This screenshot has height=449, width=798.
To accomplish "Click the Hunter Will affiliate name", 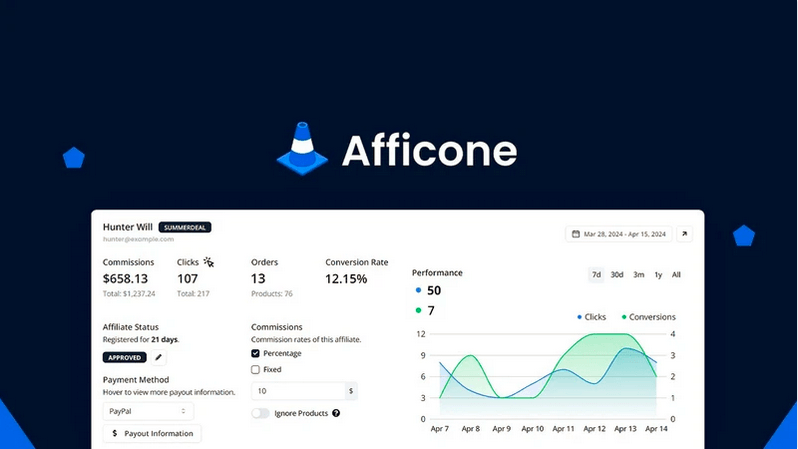I will tap(128, 227).
